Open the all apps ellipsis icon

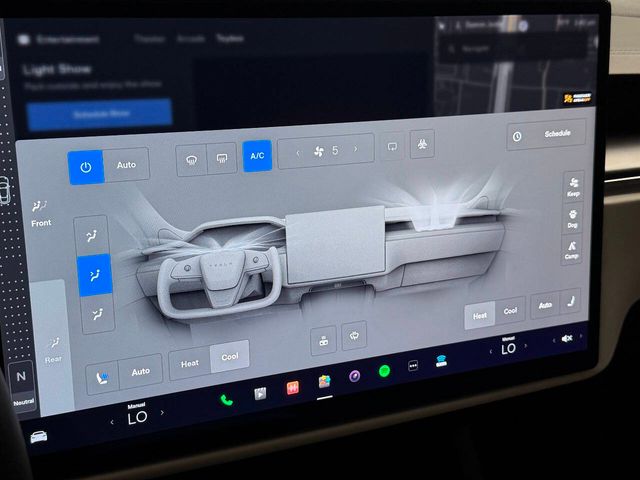[413, 366]
